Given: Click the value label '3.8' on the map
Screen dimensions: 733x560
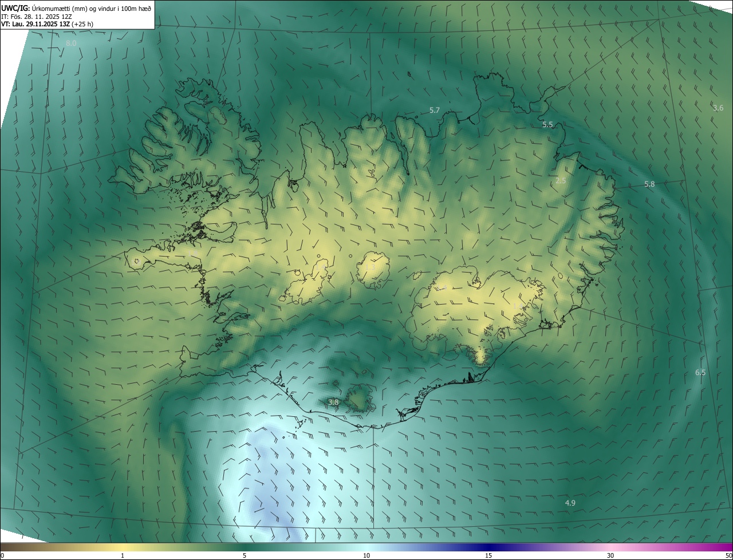Looking at the screenshot, I should [333, 402].
